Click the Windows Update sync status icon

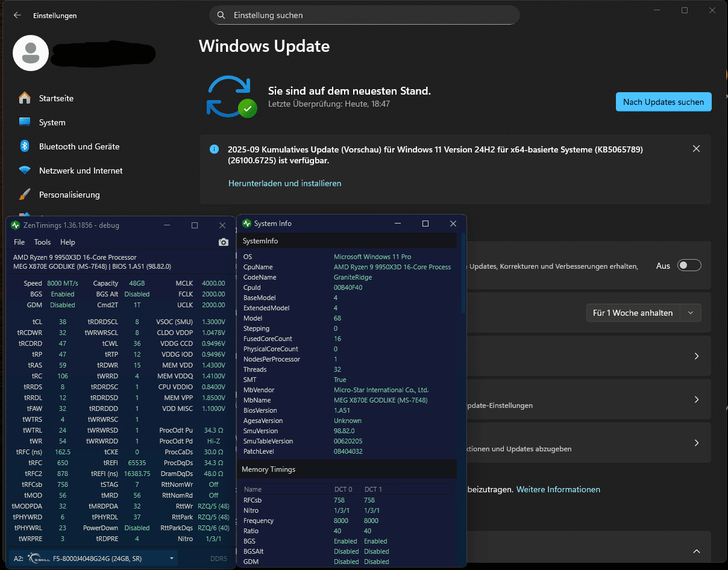[232, 96]
